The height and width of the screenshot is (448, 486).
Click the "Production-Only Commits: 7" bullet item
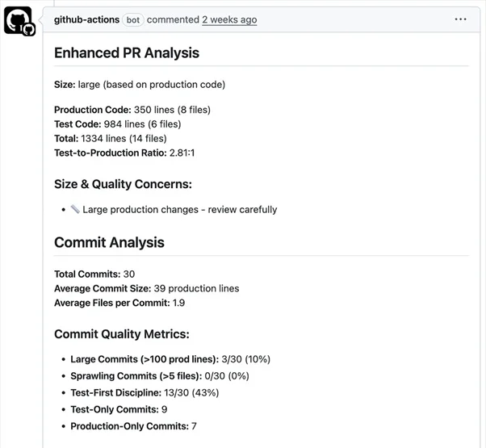tap(133, 426)
